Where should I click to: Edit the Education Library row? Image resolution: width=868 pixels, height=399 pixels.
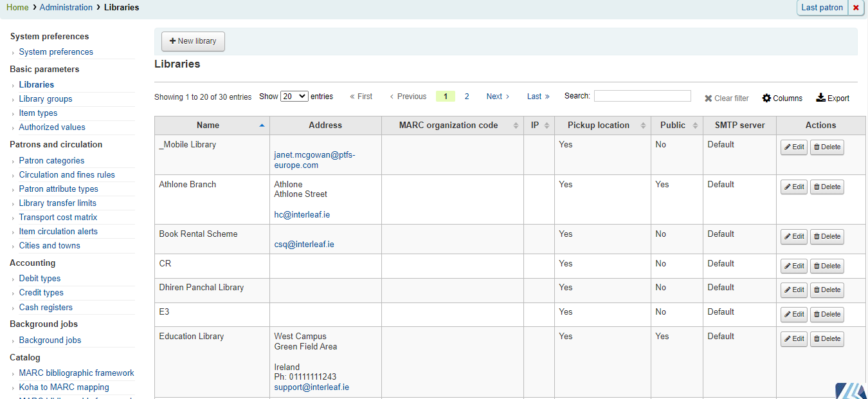coord(794,339)
